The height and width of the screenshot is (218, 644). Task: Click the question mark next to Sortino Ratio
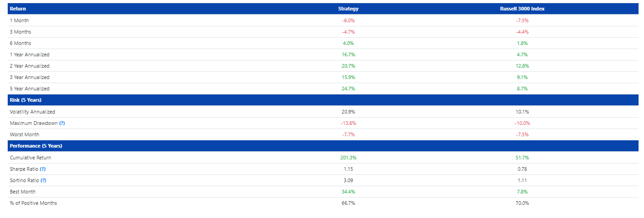(x=43, y=180)
